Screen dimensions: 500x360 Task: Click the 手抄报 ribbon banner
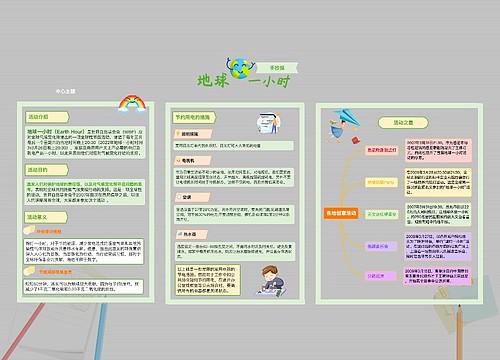coord(277,68)
